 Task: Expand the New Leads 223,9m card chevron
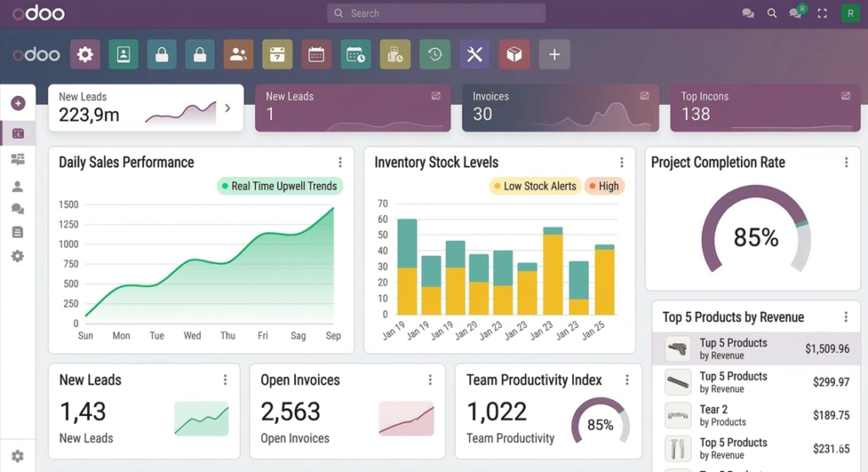(x=227, y=108)
